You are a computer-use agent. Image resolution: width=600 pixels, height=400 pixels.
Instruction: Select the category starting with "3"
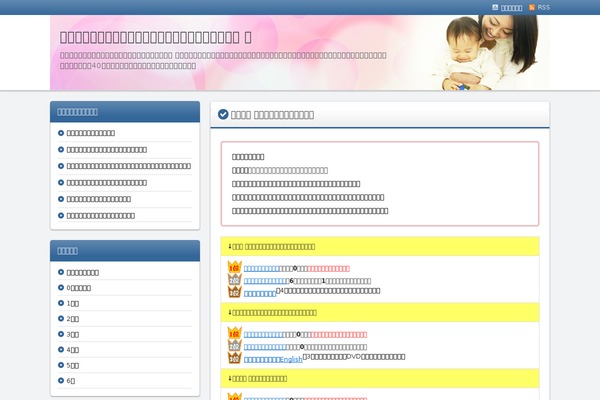73,335
